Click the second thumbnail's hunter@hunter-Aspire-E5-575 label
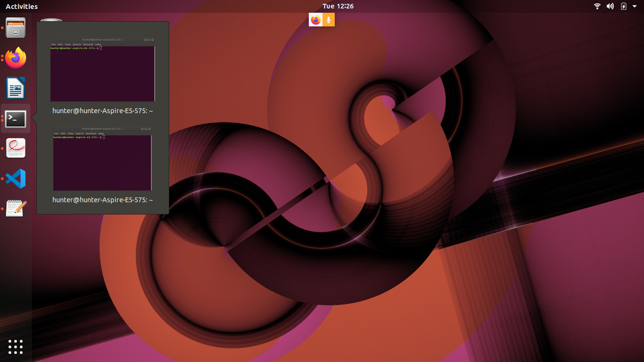The width and height of the screenshot is (644, 362). tap(103, 200)
